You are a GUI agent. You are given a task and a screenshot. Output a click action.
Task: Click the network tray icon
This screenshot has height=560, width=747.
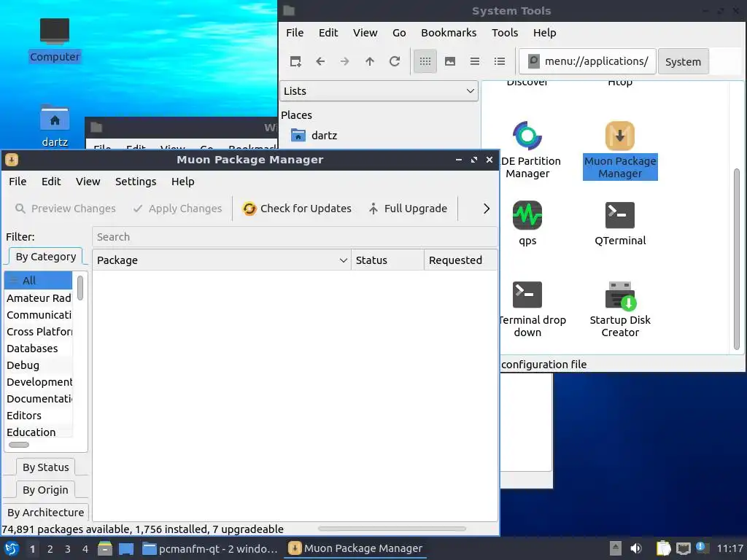click(683, 548)
